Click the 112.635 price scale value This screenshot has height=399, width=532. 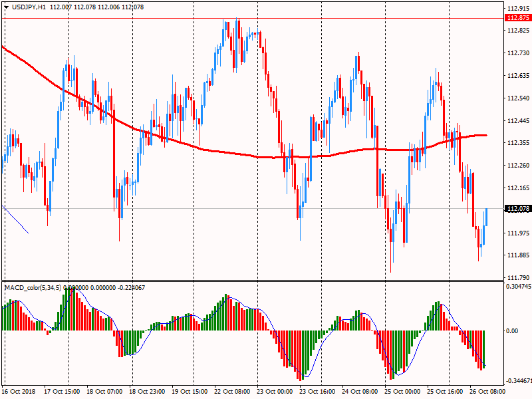[x=518, y=76]
